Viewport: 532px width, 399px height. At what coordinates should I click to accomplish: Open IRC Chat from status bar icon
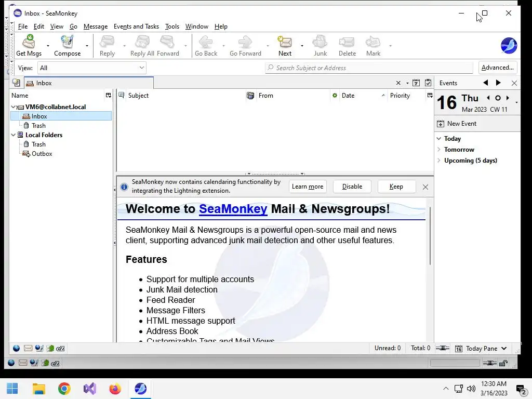point(60,349)
